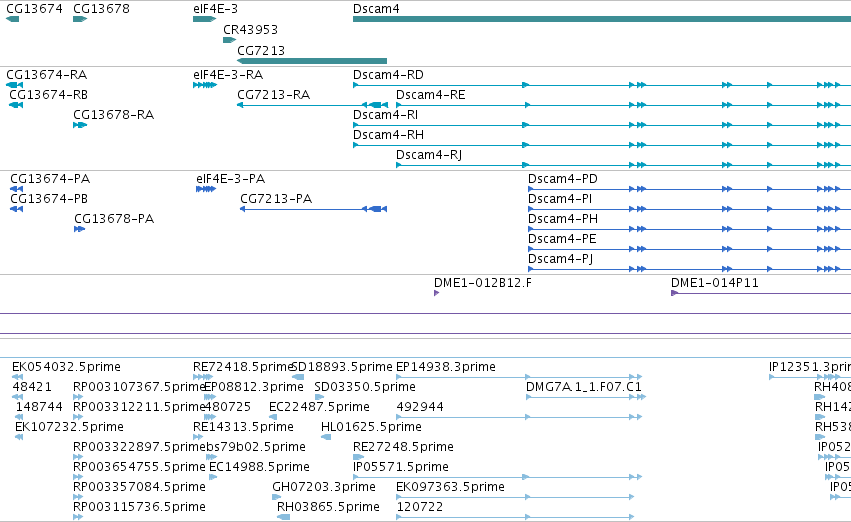Select EST RP003357084.5prime
This screenshot has height=522, width=851.
pyautogui.click(x=78, y=496)
